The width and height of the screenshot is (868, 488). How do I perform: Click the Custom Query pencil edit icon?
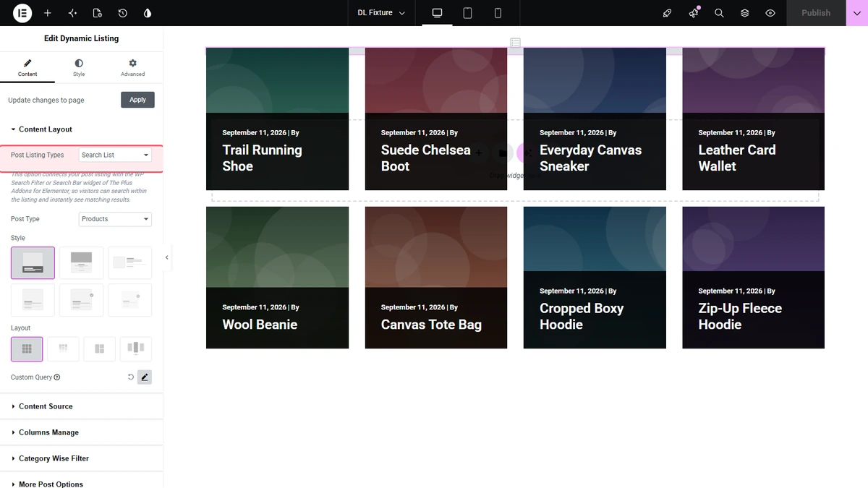pyautogui.click(x=145, y=377)
